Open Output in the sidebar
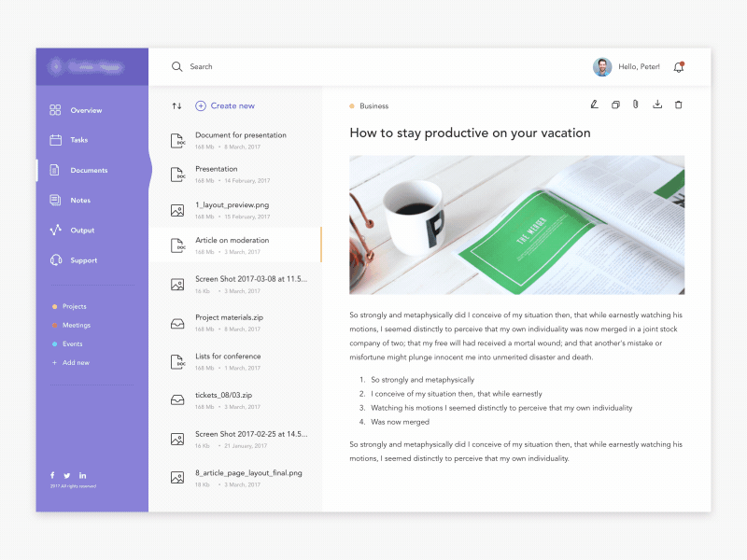Viewport: 747px width, 560px height. coord(72,230)
